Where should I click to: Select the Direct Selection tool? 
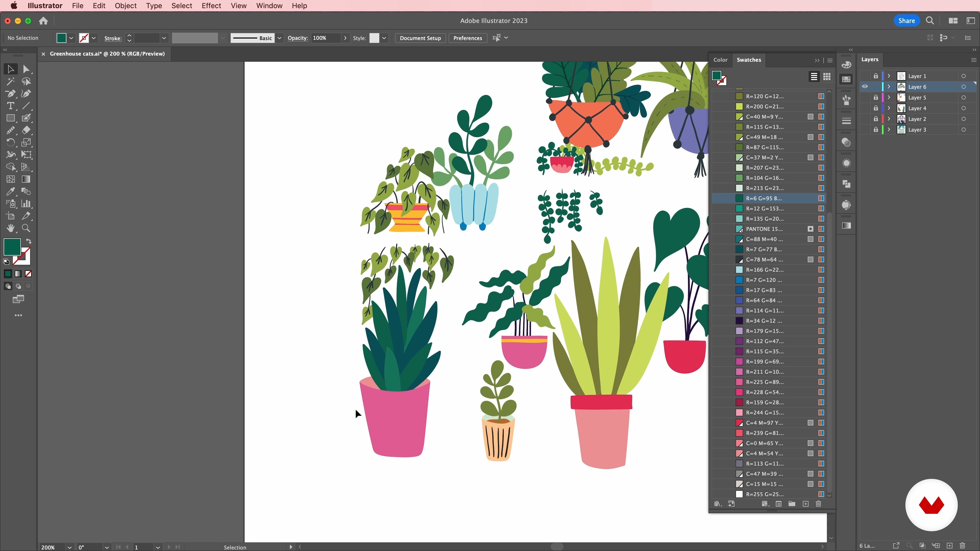[26, 69]
